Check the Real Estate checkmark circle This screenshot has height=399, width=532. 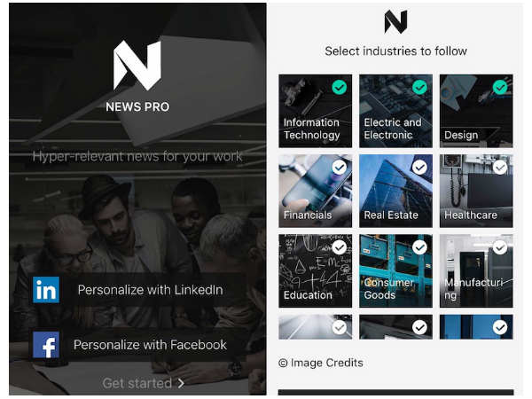click(419, 168)
